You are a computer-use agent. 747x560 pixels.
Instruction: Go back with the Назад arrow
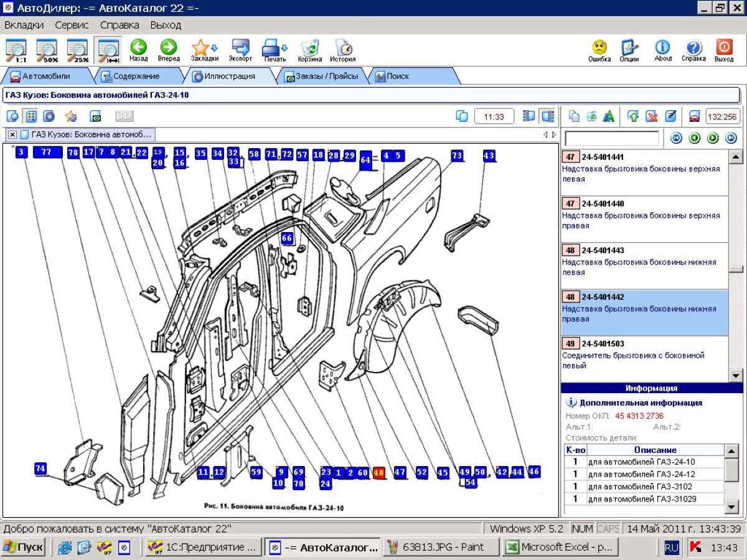(138, 50)
